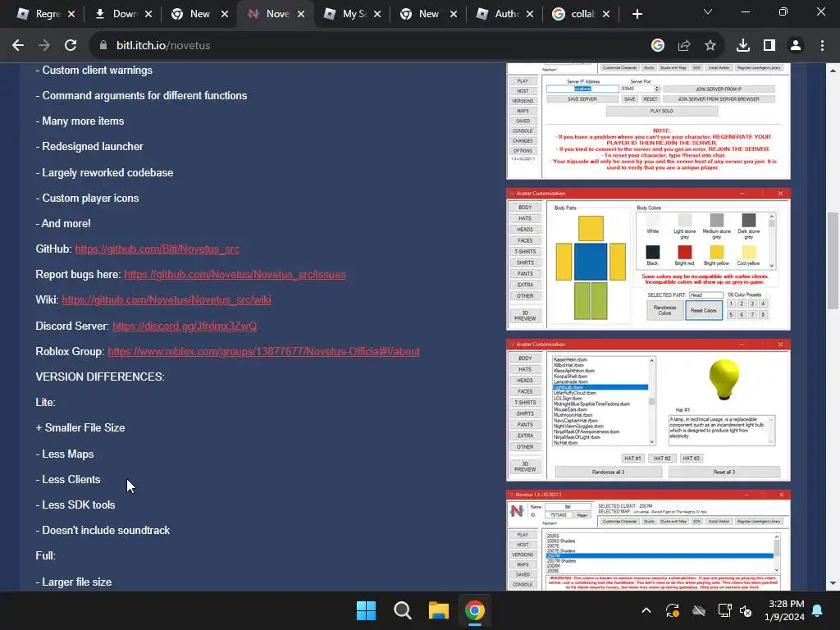Image resolution: width=840 pixels, height=630 pixels.
Task: Click "- Largely reworked codebase" text
Action: (104, 172)
